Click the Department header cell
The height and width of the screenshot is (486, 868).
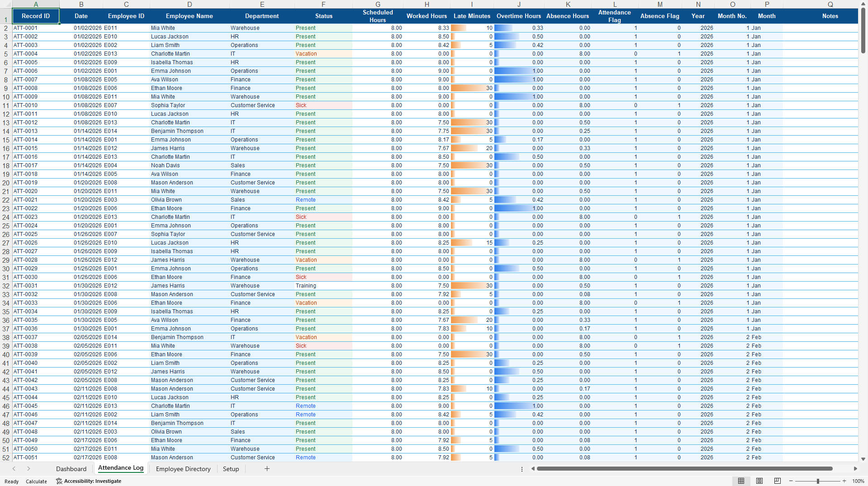click(262, 16)
